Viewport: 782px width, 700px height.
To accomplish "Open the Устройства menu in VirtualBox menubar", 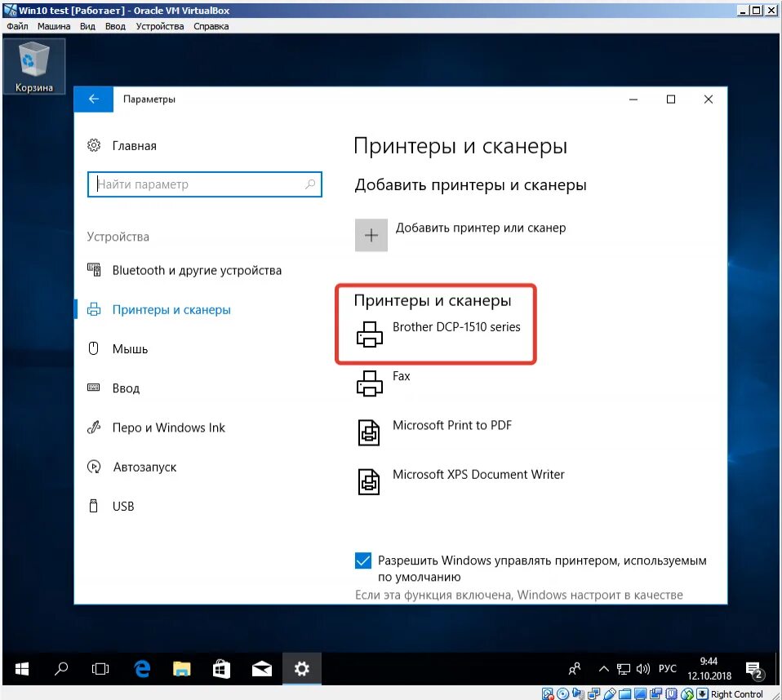I will 160,26.
